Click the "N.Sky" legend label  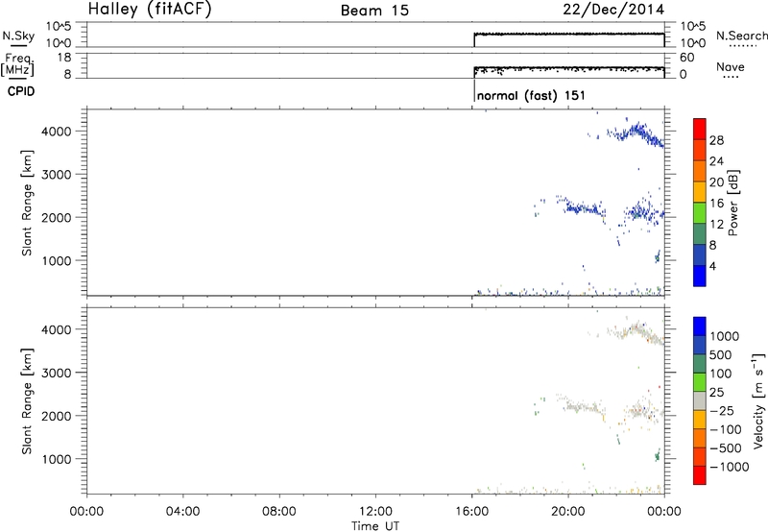point(18,36)
